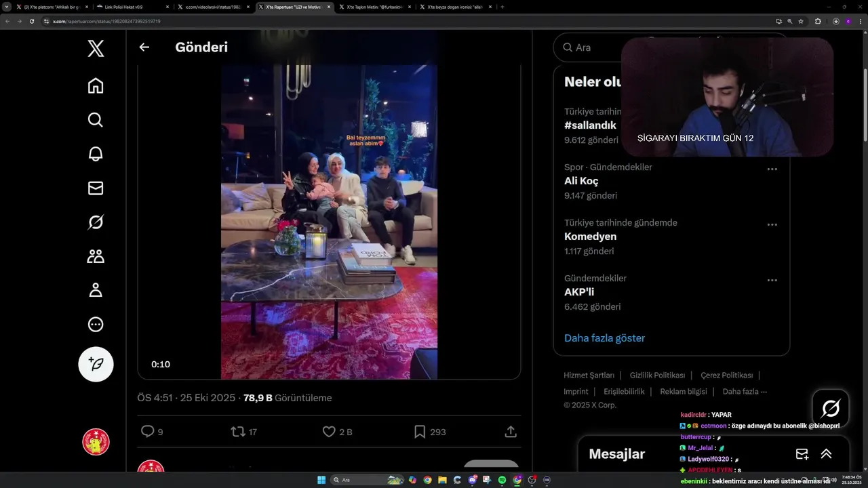Open Messages envelope icon in sidebar
Screen dimensions: 868x488
[96, 188]
